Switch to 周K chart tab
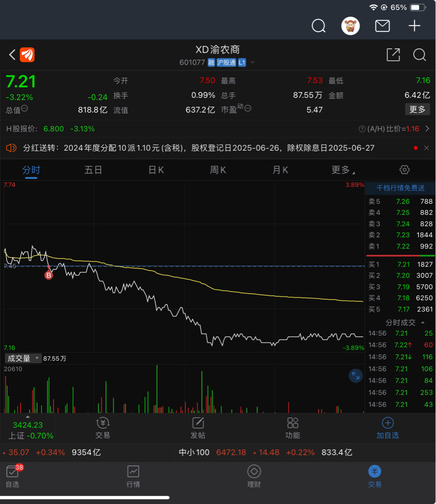This screenshot has height=504, width=436. (218, 170)
